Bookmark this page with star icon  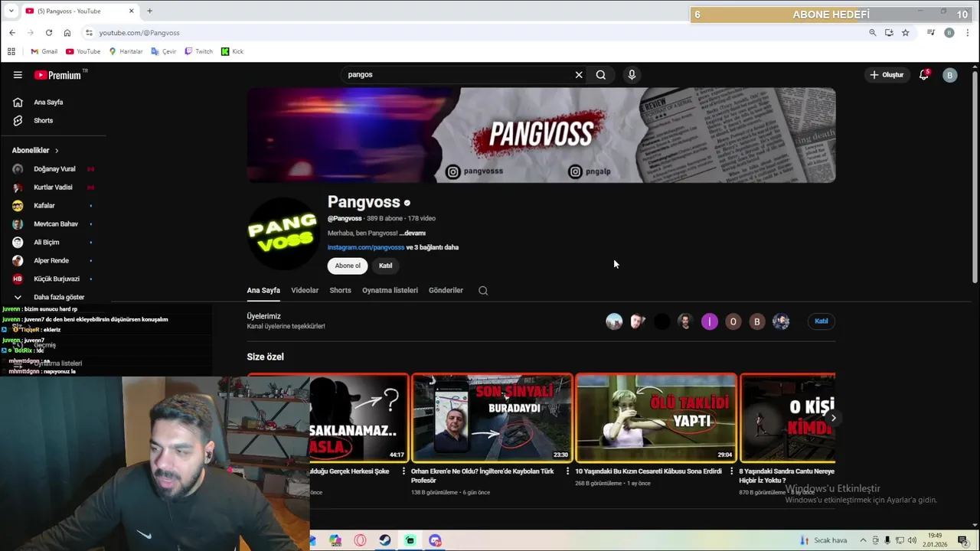pos(906,33)
